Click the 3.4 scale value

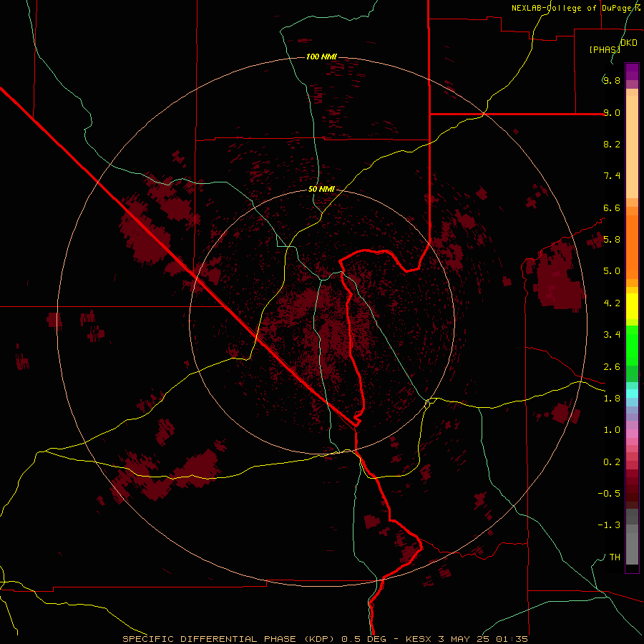click(x=612, y=335)
